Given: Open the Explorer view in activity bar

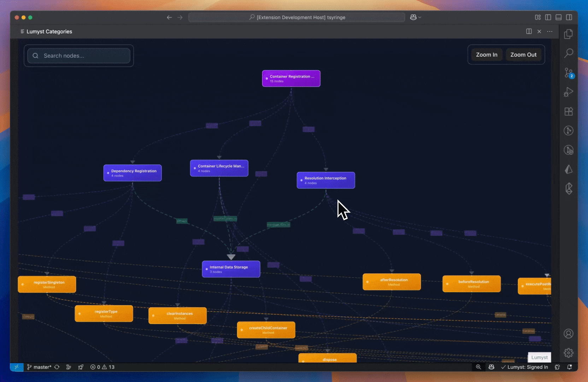Looking at the screenshot, I should coord(569,34).
